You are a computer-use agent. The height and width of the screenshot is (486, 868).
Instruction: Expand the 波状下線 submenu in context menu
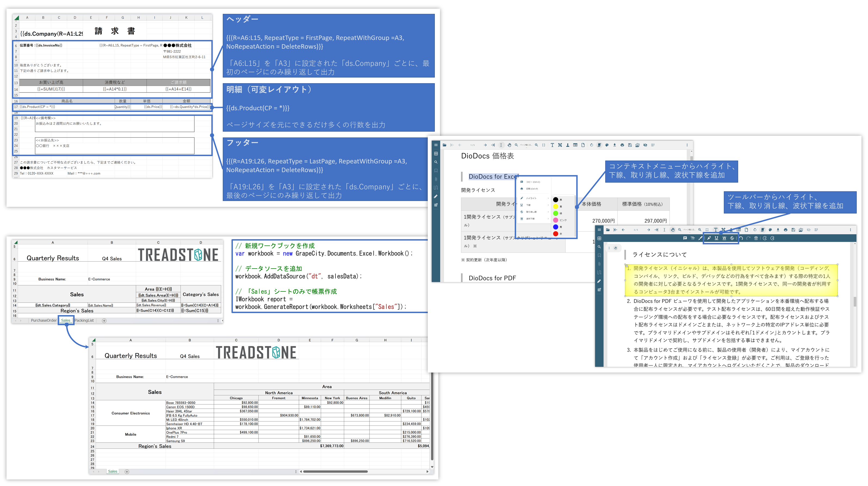pyautogui.click(x=535, y=219)
